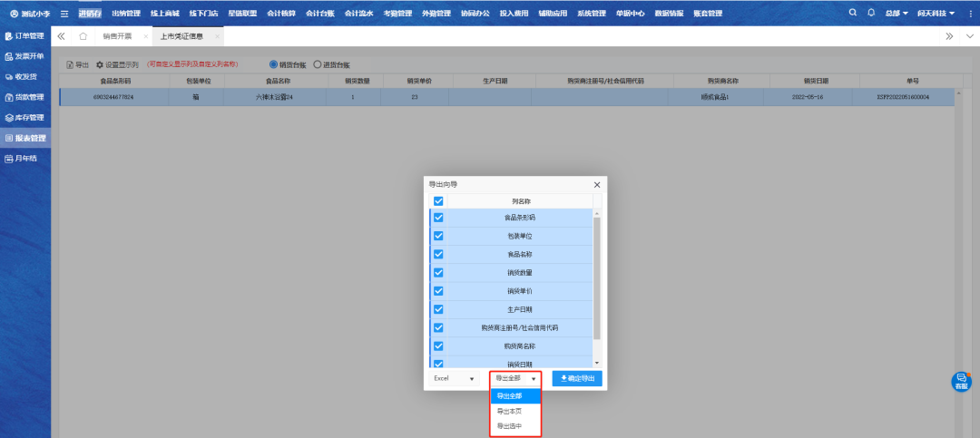
Task: Uncheck the 食品条形码 column checkbox
Action: [438, 219]
